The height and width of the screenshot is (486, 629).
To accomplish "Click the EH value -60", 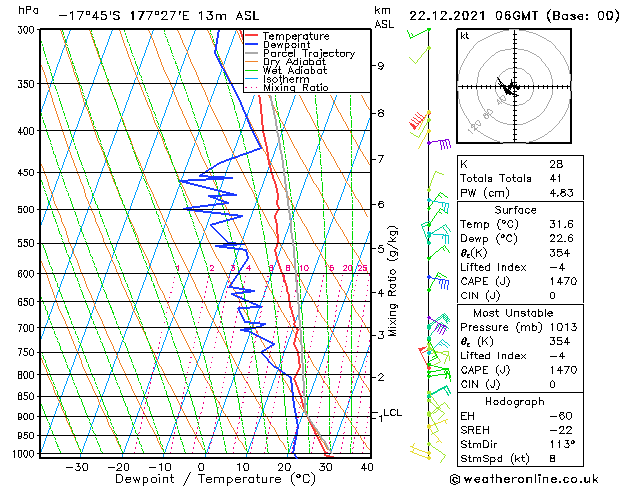I will pyautogui.click(x=561, y=416).
